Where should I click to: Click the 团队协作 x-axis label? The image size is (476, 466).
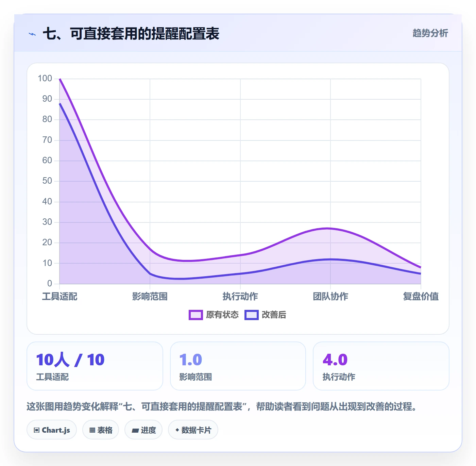[x=330, y=296]
